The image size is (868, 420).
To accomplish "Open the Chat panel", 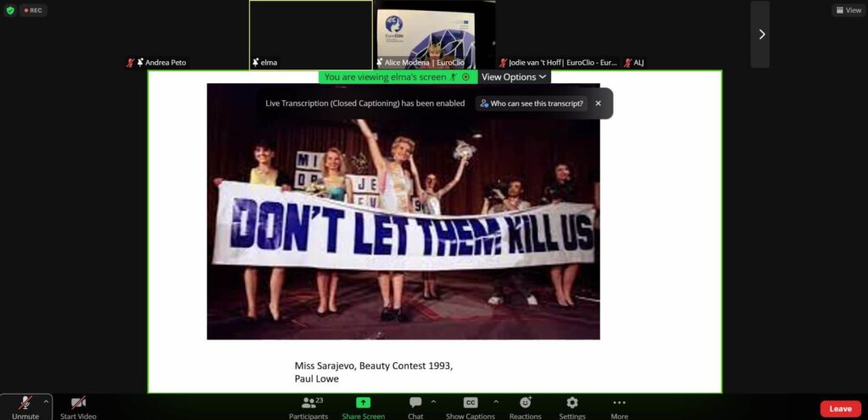I will [415, 405].
